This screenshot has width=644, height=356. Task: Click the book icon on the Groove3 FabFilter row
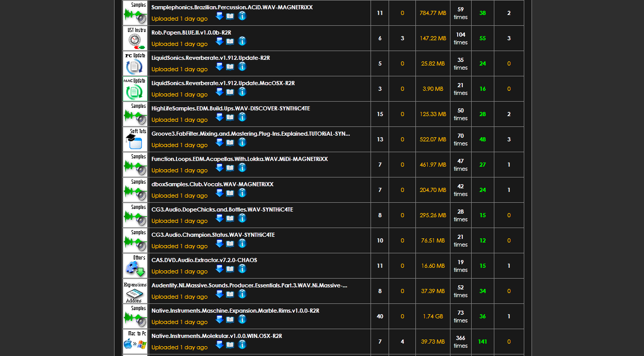(230, 142)
